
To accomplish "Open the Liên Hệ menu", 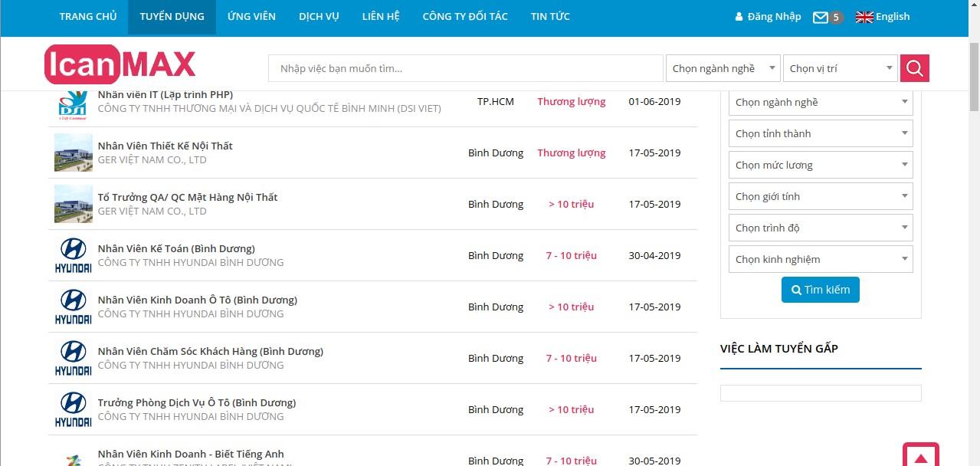I will [381, 17].
